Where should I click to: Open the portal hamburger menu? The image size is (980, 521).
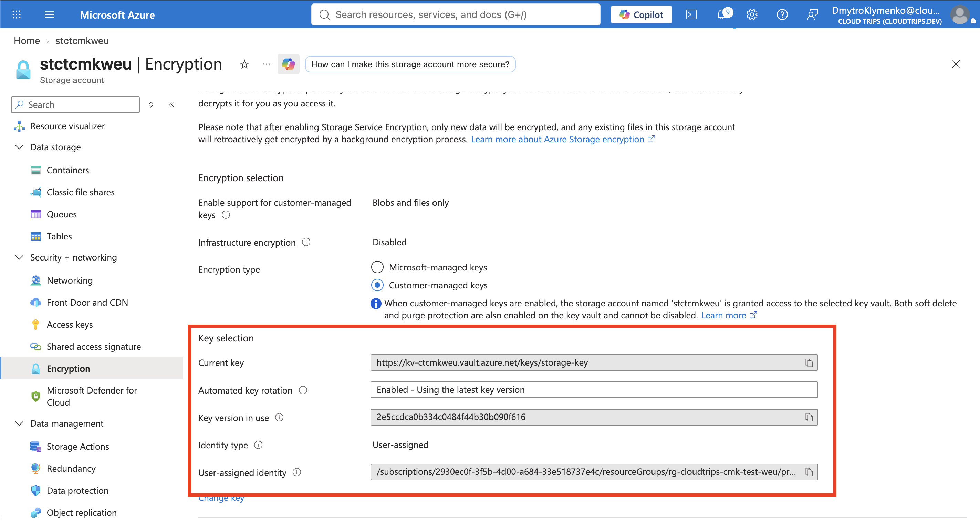50,14
